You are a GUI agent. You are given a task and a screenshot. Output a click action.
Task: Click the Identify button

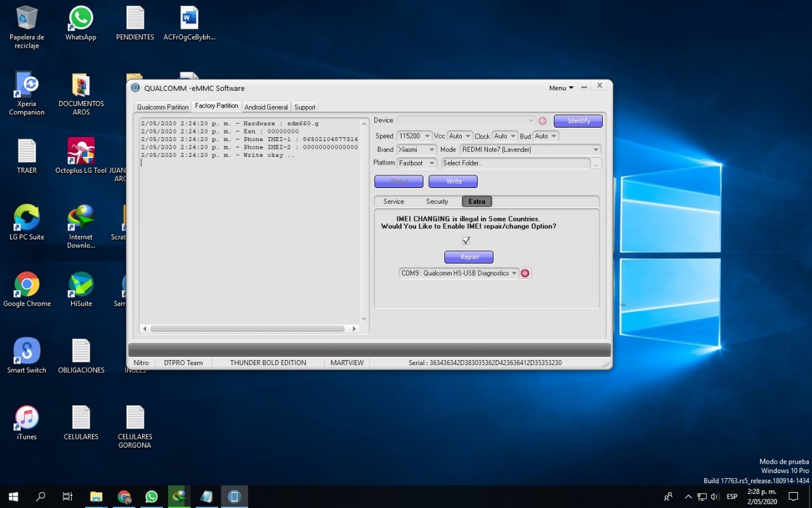tap(578, 121)
